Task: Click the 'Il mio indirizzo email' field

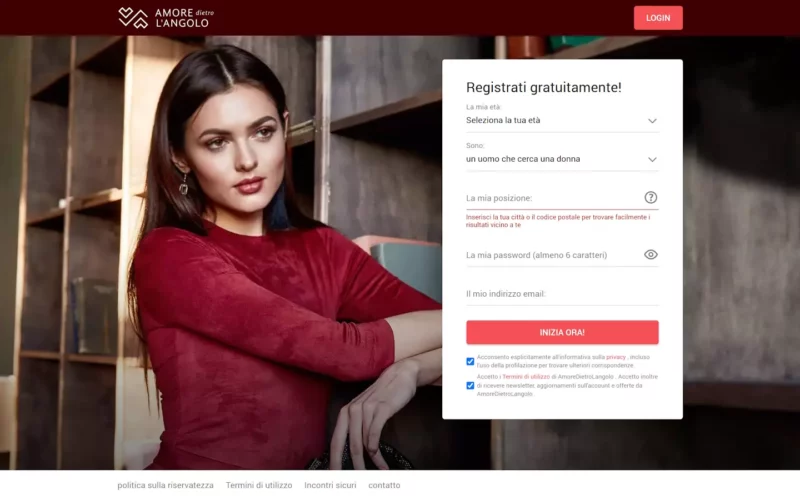Action: [x=562, y=294]
